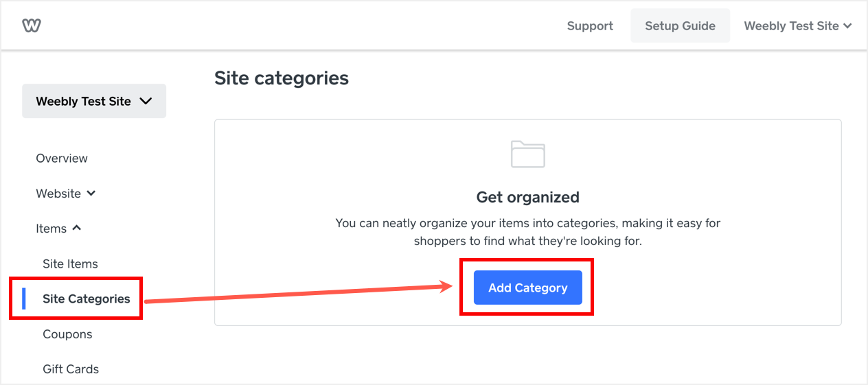868x385 pixels.
Task: Click the Site categories page heading
Action: tap(282, 78)
